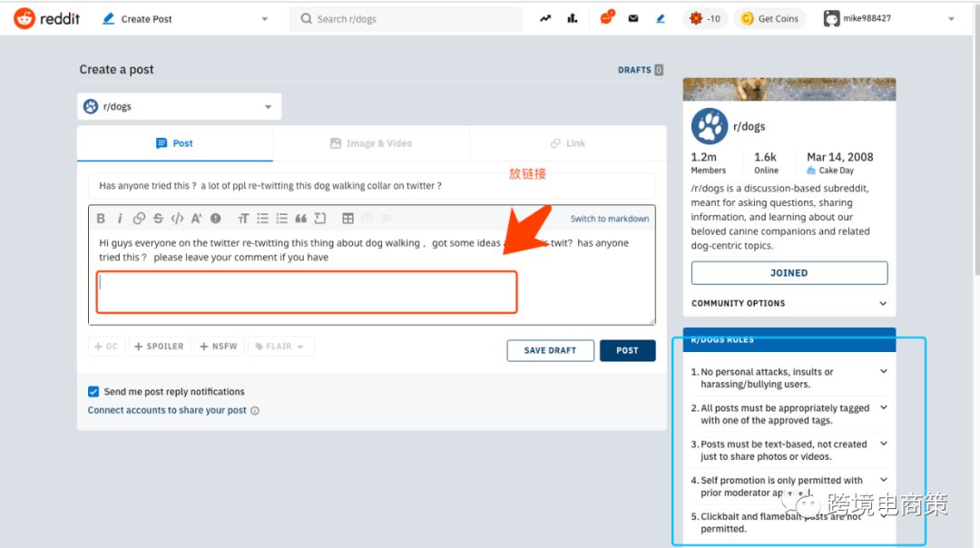This screenshot has height=548, width=980.
Task: Click the pencil create-post icon near coins
Action: click(x=661, y=19)
